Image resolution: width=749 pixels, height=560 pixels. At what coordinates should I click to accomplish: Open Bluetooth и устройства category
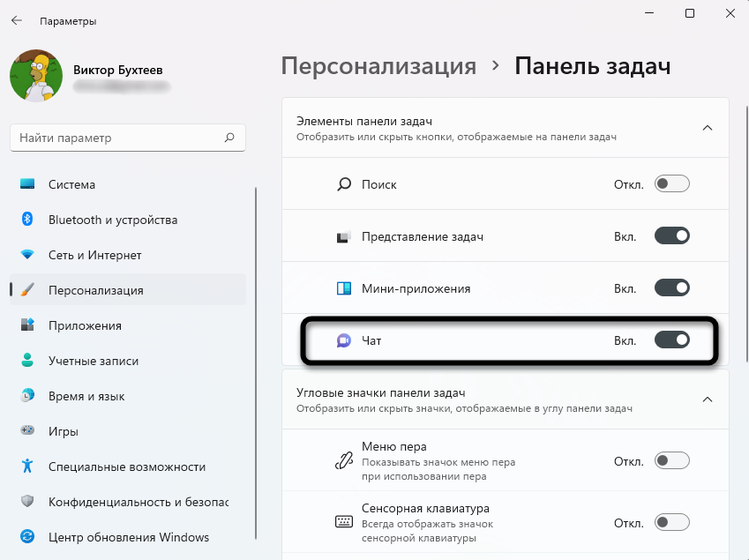pos(128,220)
